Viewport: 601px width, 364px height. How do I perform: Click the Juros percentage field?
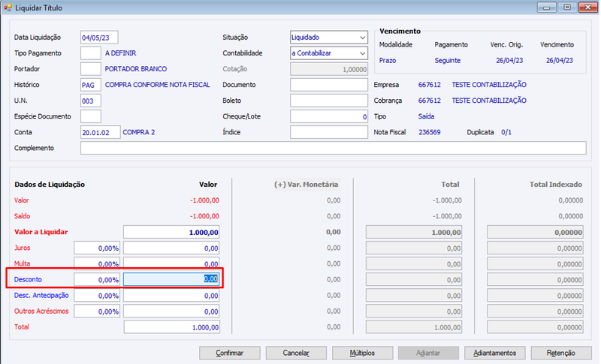(x=97, y=248)
